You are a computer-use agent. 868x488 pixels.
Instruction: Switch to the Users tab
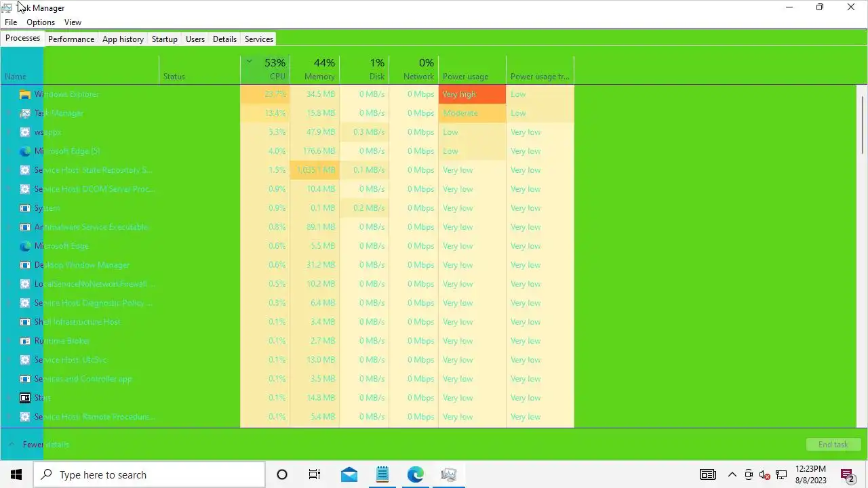pos(195,39)
